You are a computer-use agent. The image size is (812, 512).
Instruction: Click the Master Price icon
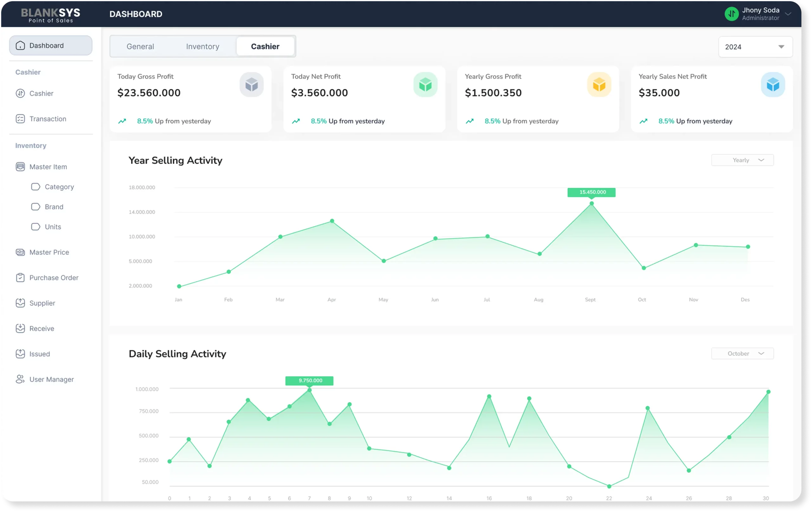pyautogui.click(x=20, y=252)
